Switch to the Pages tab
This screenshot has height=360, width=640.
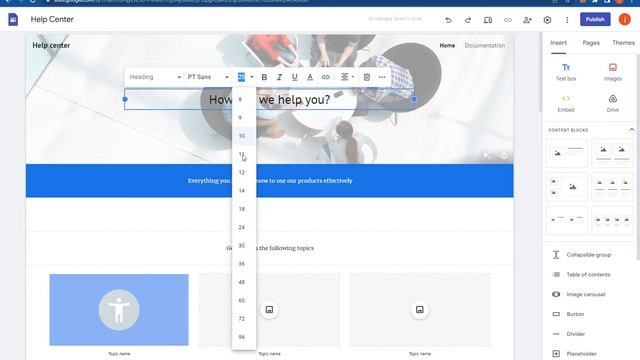(x=591, y=43)
